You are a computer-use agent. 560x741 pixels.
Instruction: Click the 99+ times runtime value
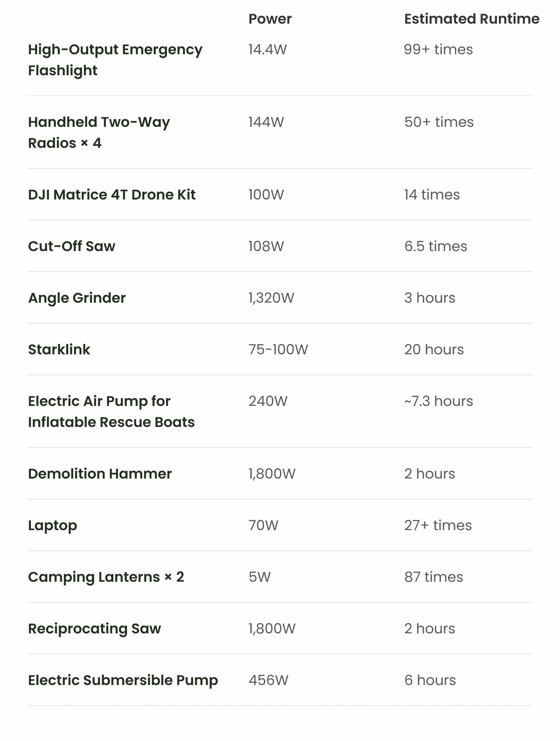[439, 49]
